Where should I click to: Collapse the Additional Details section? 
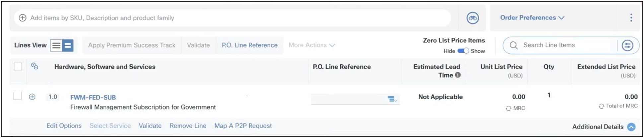[631, 127]
